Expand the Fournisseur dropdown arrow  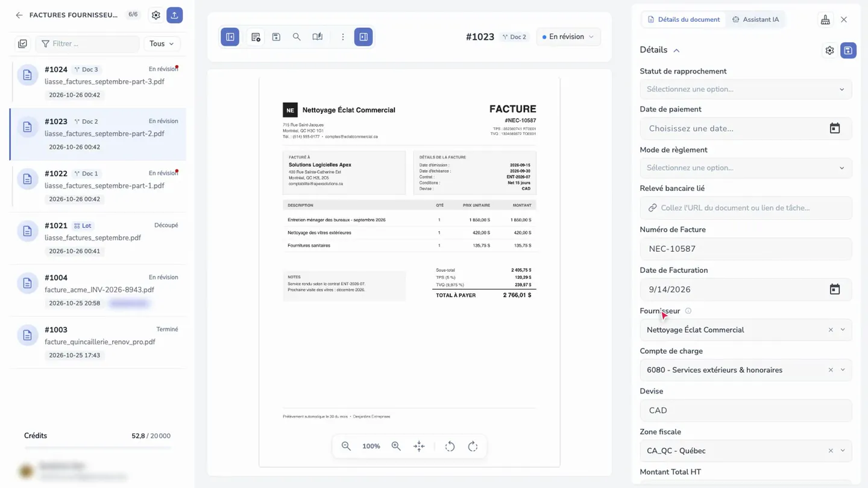point(843,330)
